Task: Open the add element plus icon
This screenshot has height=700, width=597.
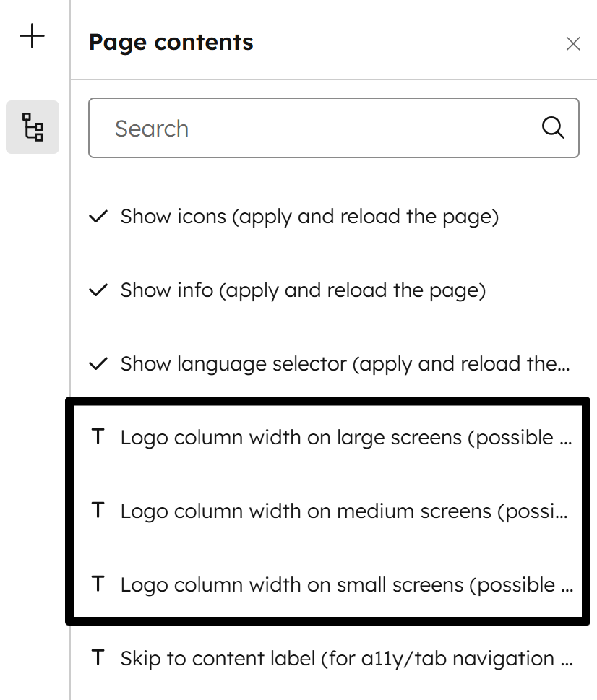Action: [x=32, y=35]
